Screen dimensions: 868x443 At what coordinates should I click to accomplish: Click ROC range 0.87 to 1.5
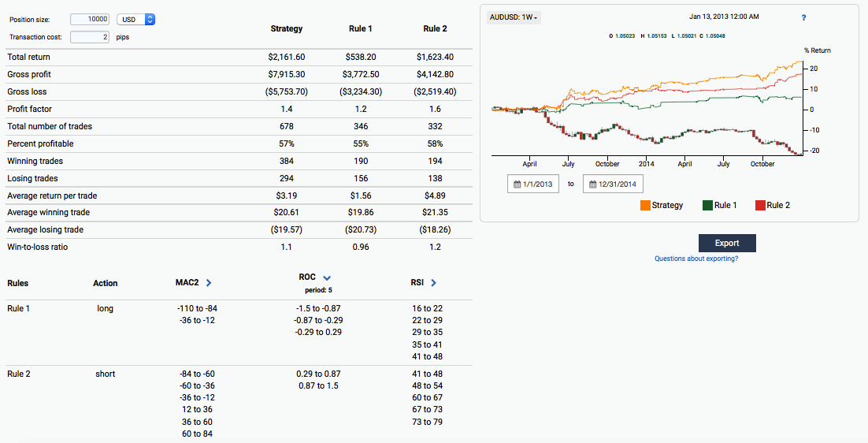tap(317, 385)
